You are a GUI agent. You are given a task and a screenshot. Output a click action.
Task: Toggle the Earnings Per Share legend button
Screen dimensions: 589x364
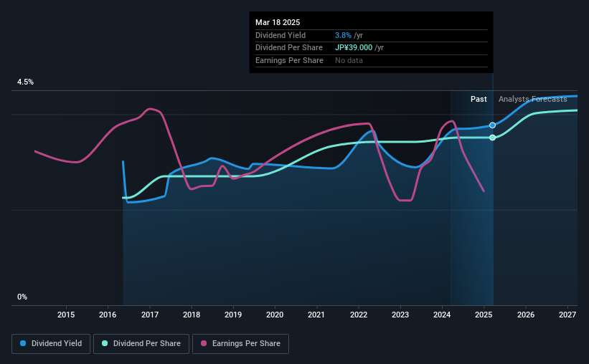coord(240,344)
